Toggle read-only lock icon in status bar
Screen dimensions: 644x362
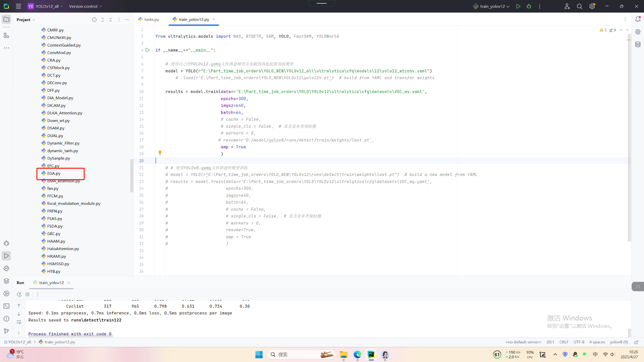coord(636,342)
